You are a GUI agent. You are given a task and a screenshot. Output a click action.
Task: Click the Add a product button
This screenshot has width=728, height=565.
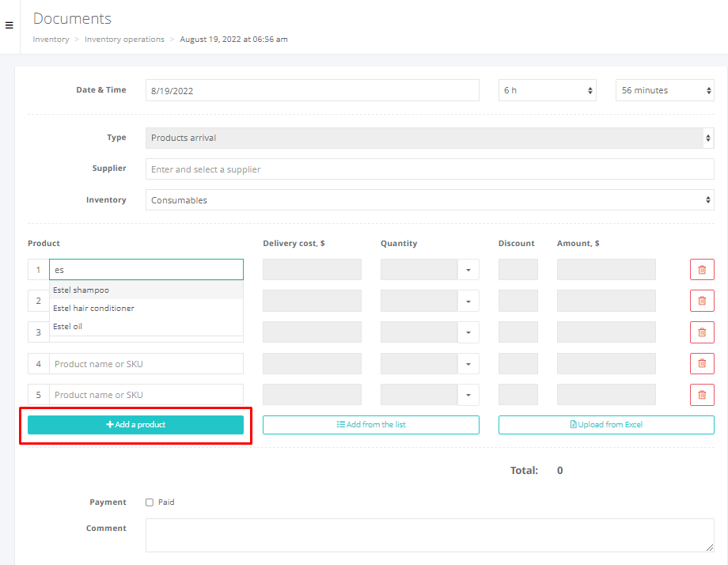click(135, 425)
